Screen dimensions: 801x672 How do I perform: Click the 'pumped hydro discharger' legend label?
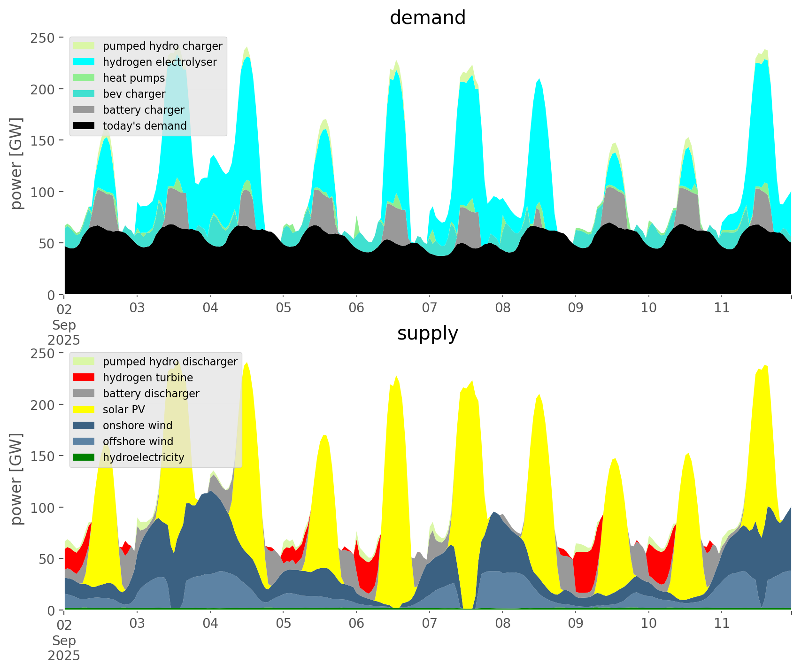point(170,362)
